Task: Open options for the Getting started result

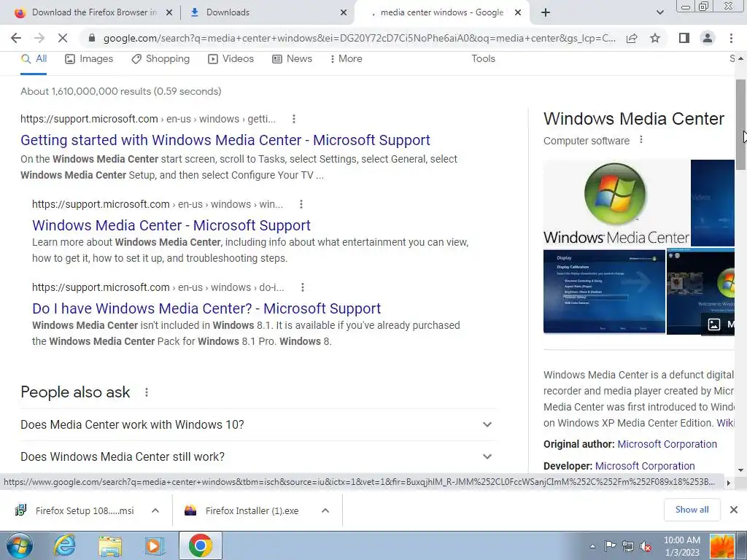Action: (x=294, y=119)
